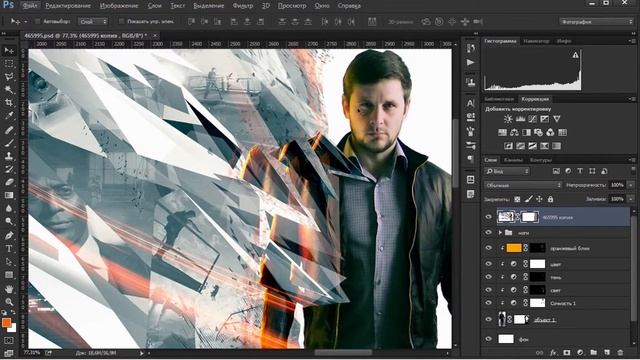Hide the тень adjustment layer
The height and width of the screenshot is (360, 640).
coord(489,277)
